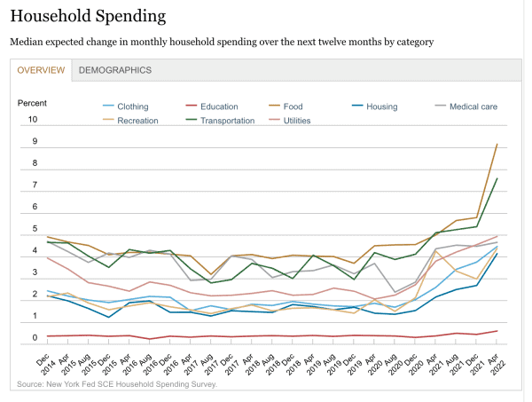Toggle the Recreation legend label
This screenshot has width=532, height=402.
[x=137, y=121]
